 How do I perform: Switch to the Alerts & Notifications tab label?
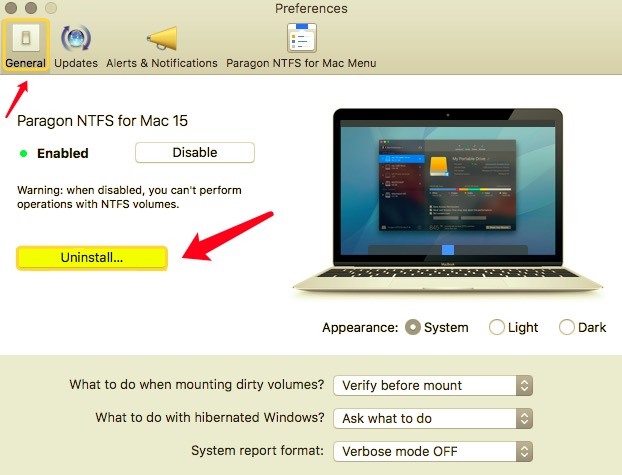pos(162,63)
